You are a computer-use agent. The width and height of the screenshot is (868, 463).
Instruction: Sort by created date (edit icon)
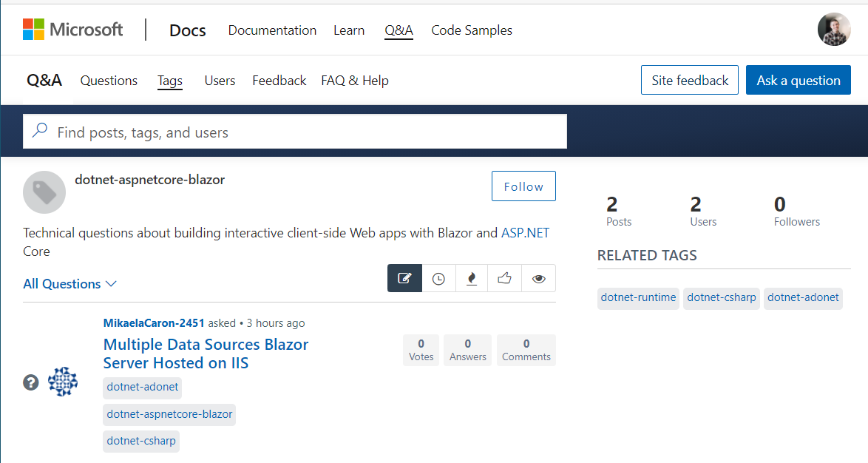tap(404, 278)
